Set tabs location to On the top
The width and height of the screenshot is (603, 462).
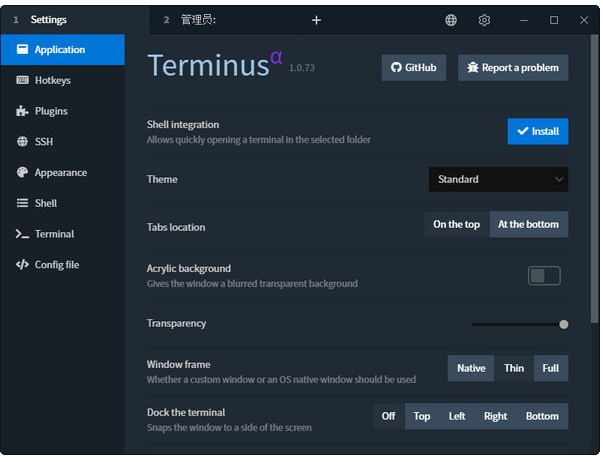(456, 225)
